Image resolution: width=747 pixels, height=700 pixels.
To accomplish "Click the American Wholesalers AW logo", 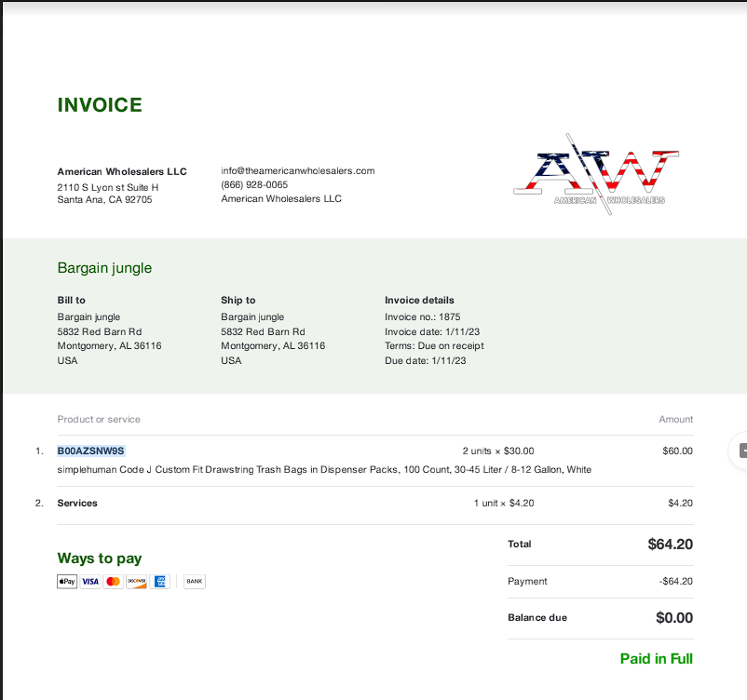I will point(596,174).
